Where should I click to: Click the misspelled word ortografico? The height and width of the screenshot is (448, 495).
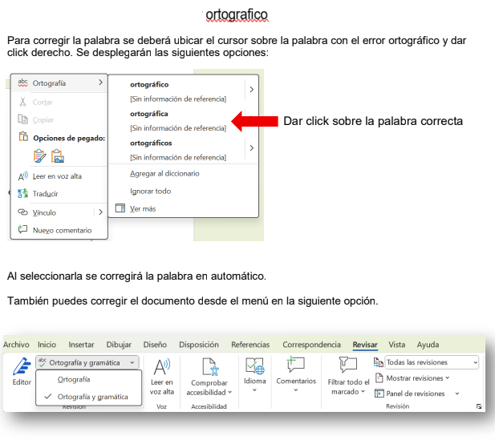coord(237,14)
